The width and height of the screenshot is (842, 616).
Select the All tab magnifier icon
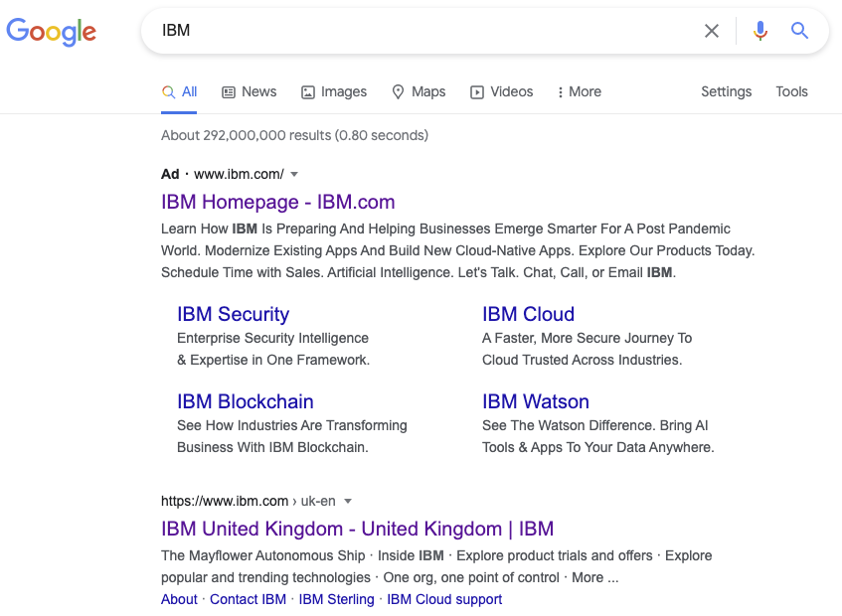[x=168, y=91]
